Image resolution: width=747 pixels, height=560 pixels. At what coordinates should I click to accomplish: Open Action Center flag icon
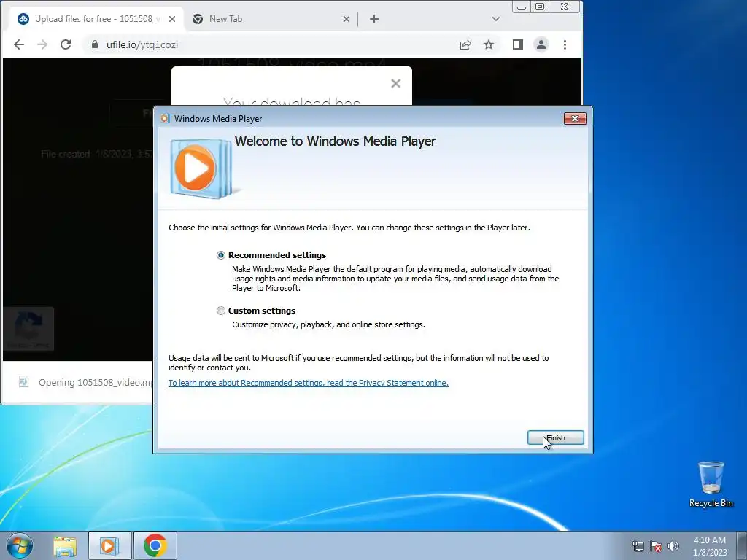pos(656,546)
